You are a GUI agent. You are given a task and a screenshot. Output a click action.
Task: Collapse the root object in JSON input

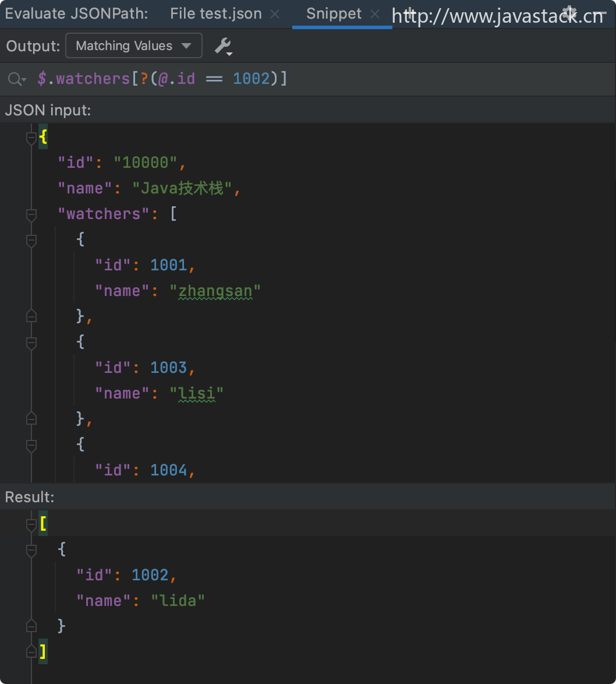[x=31, y=138]
